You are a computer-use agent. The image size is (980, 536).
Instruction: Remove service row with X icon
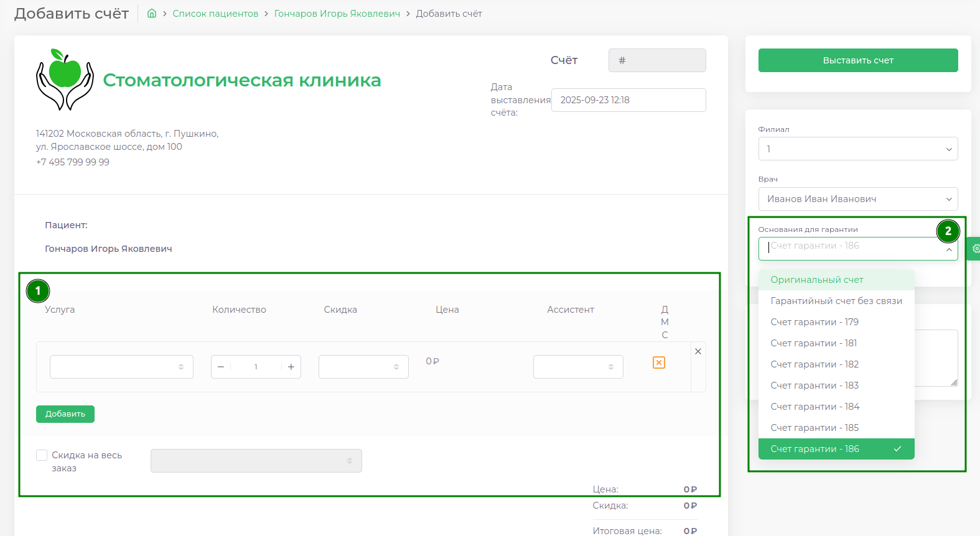pyautogui.click(x=698, y=351)
